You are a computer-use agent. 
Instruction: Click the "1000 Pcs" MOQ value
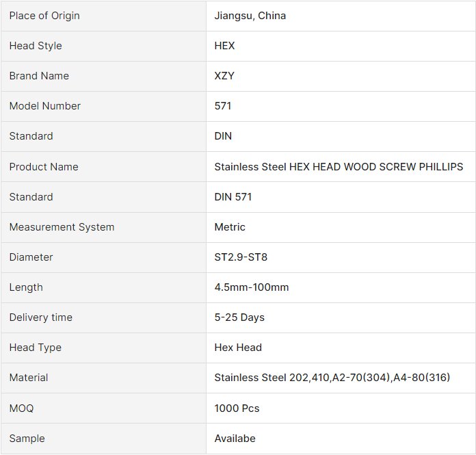point(237,408)
